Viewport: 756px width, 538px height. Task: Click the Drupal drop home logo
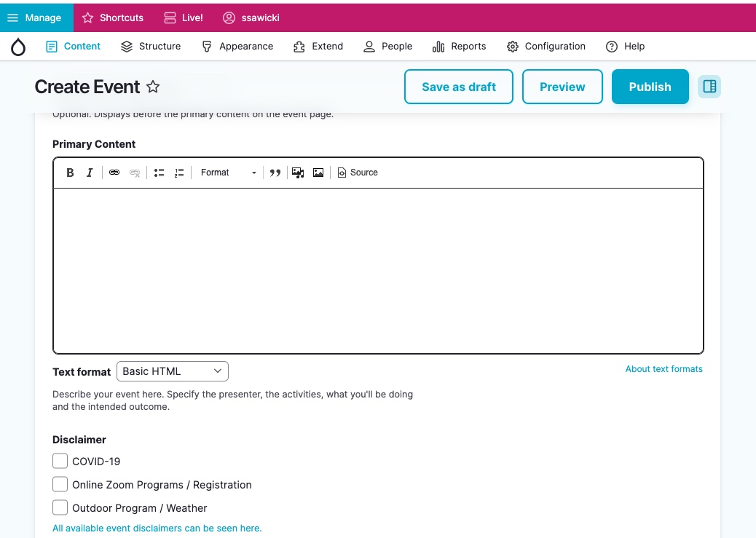click(18, 47)
